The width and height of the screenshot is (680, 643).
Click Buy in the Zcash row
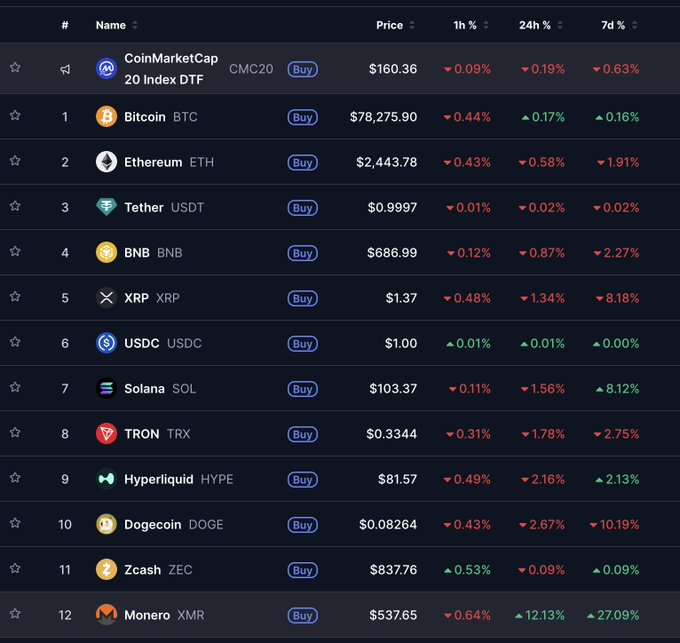coord(303,570)
